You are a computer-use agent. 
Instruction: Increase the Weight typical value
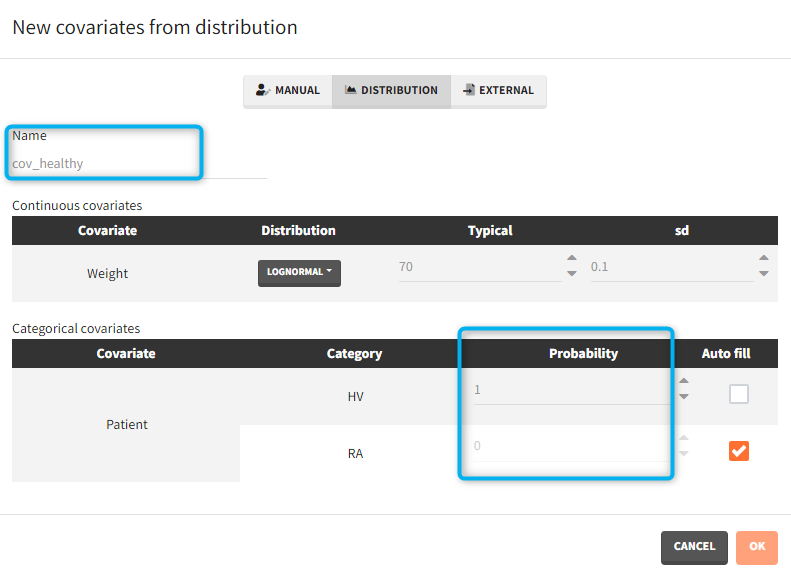[572, 259]
